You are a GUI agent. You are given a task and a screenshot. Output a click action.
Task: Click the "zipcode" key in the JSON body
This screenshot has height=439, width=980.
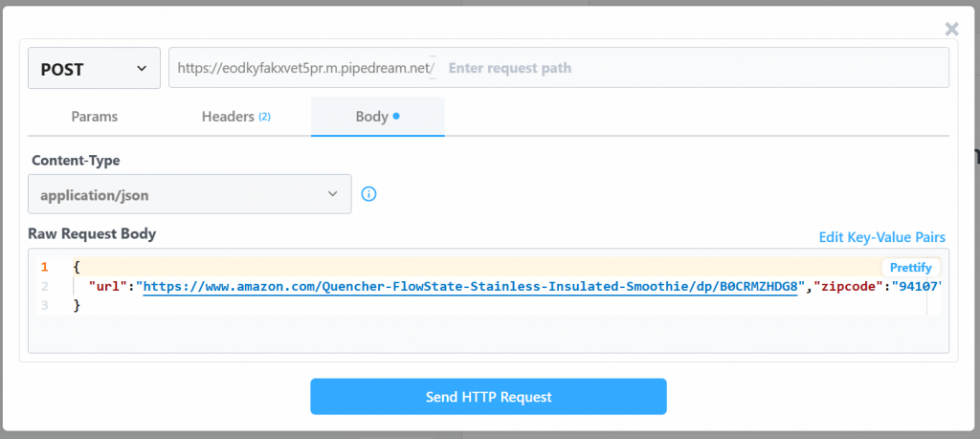pos(848,286)
